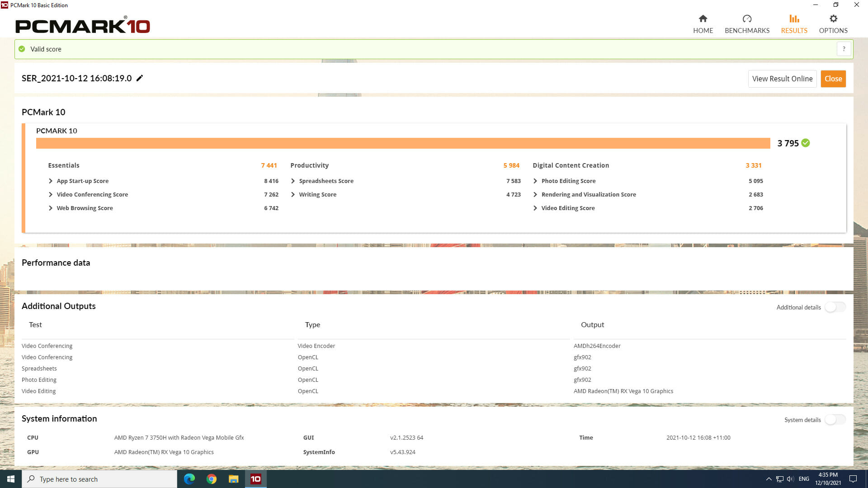868x488 pixels.
Task: Click PCMark title bar app icon
Action: pyautogui.click(x=5, y=5)
